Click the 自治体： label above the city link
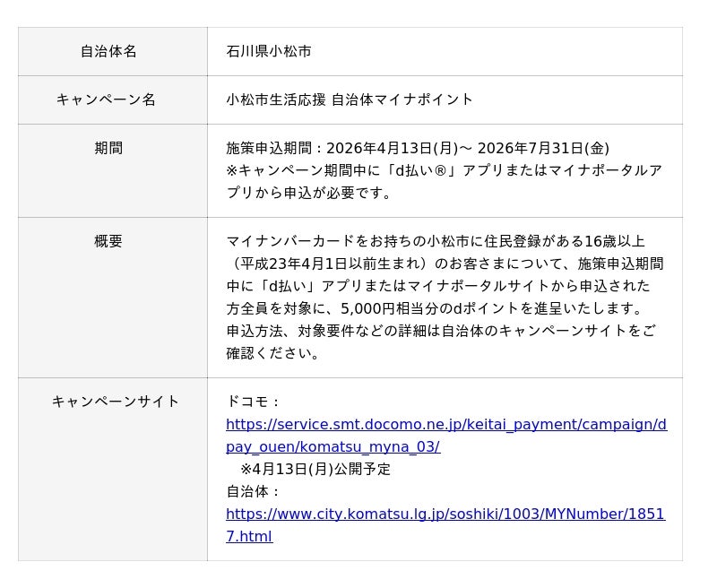The width and height of the screenshot is (717, 588). (254, 491)
